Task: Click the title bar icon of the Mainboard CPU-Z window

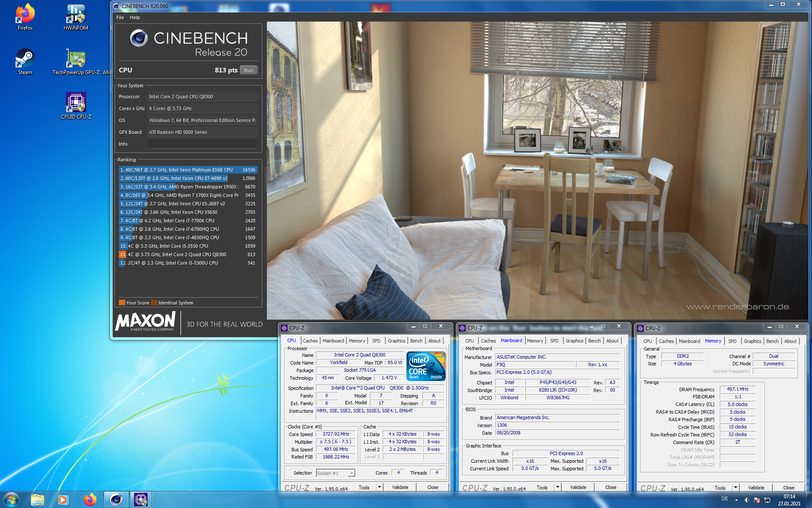Action: (462, 328)
